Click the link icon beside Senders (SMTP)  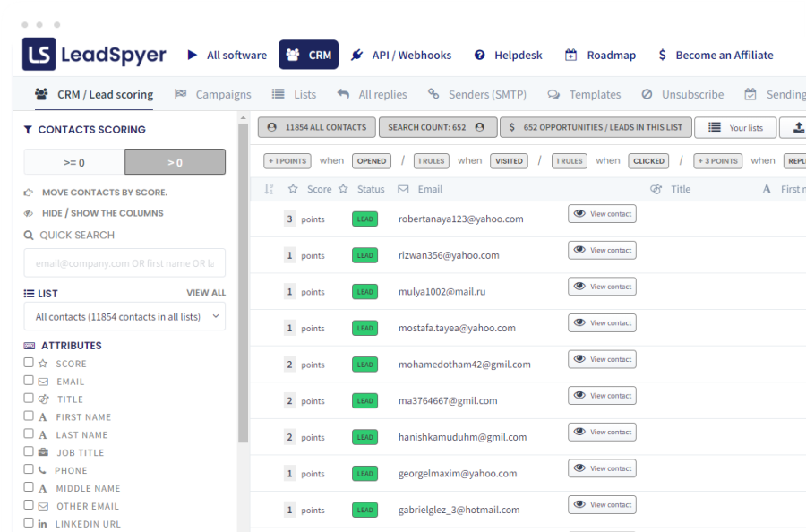pyautogui.click(x=433, y=94)
